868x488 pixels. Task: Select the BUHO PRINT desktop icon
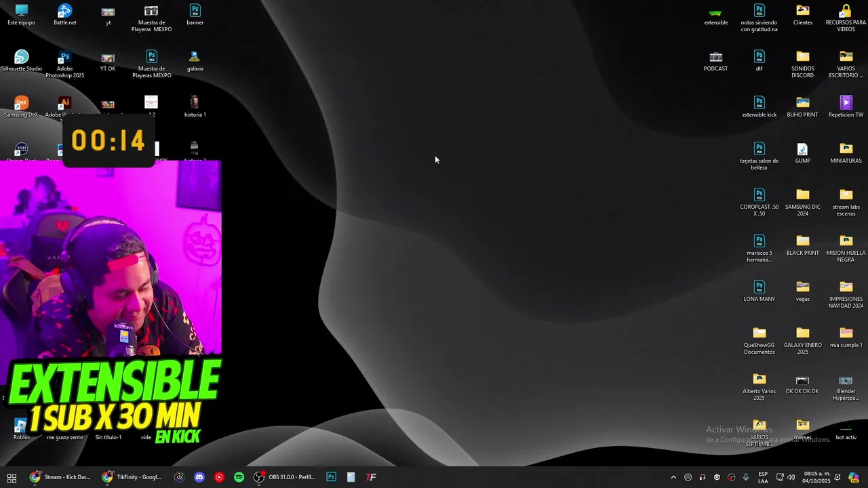coord(803,107)
